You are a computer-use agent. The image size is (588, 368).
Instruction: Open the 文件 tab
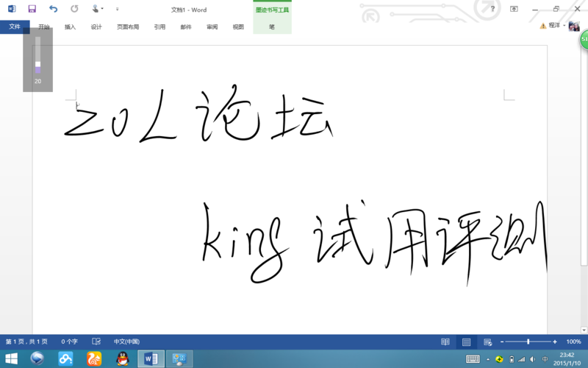pos(15,26)
